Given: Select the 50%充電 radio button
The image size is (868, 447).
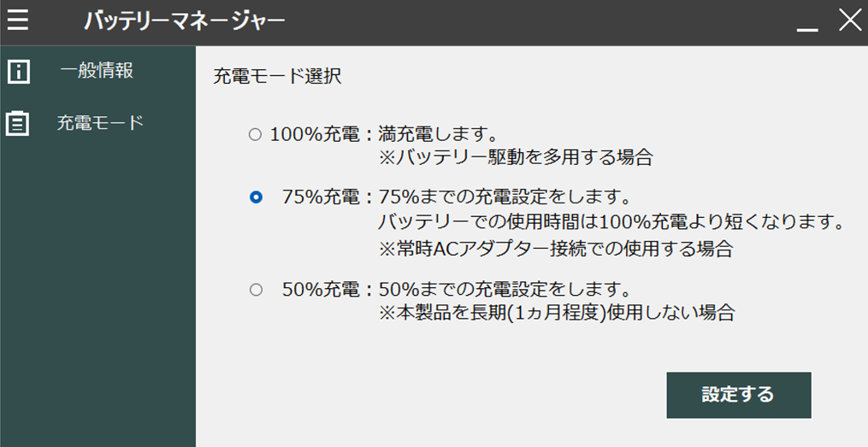Looking at the screenshot, I should pyautogui.click(x=255, y=290).
